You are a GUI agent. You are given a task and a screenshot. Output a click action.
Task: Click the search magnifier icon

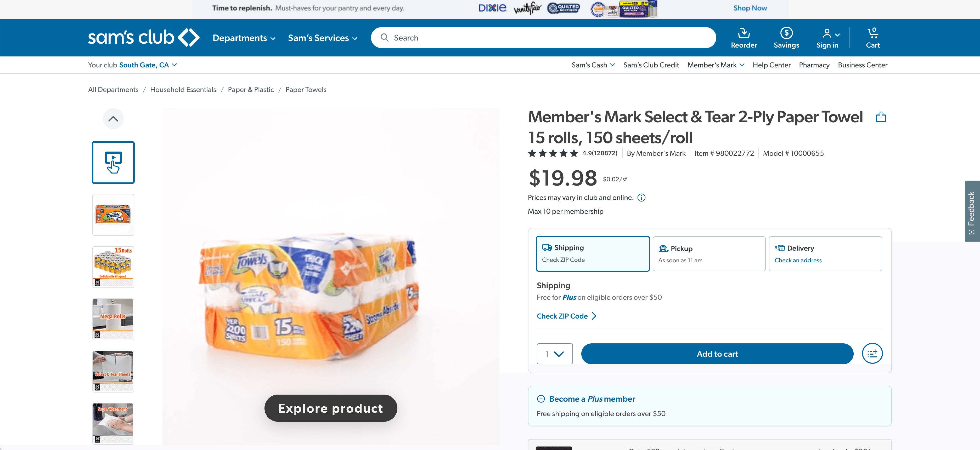(x=385, y=37)
